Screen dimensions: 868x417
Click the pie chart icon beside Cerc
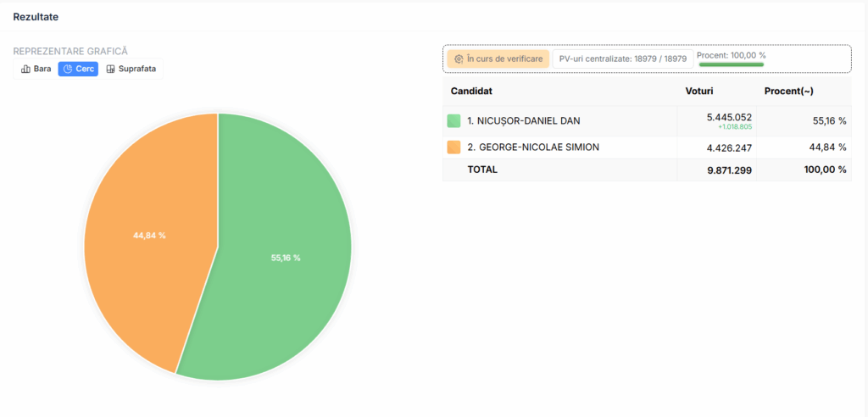tap(68, 69)
